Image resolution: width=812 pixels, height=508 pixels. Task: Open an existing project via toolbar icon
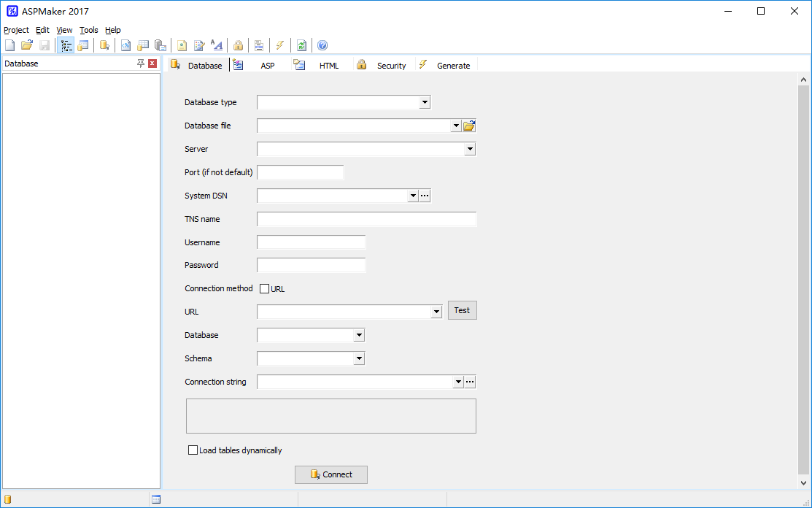27,45
